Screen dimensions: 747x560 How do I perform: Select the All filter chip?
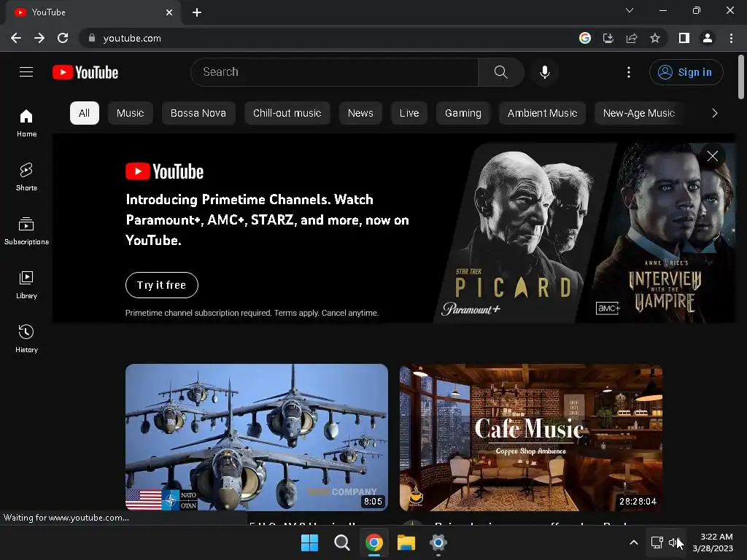click(85, 113)
